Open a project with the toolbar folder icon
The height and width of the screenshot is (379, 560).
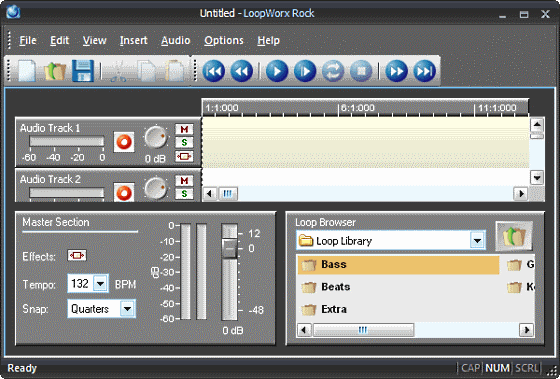coord(55,71)
